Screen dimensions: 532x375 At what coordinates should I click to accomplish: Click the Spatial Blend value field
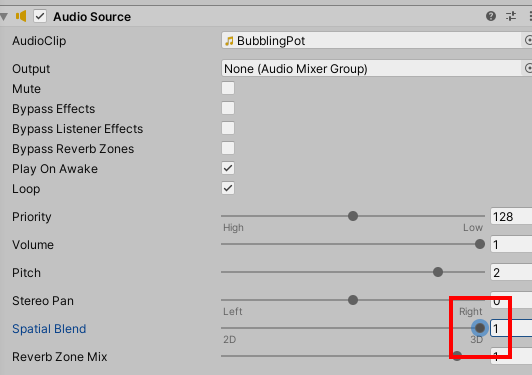point(511,329)
